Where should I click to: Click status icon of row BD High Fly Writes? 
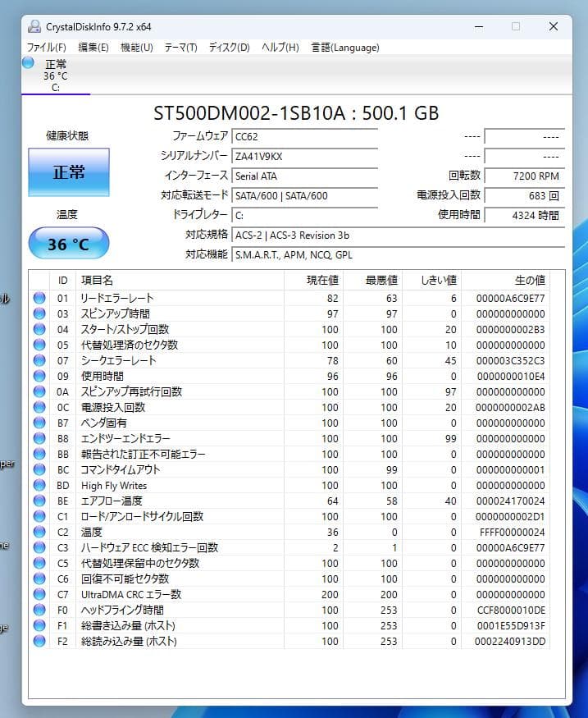[x=39, y=485]
